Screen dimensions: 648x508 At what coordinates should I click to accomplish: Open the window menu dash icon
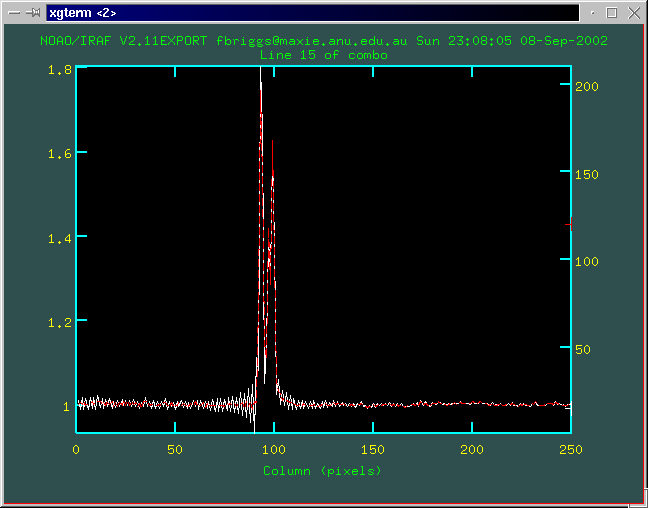click(14, 13)
